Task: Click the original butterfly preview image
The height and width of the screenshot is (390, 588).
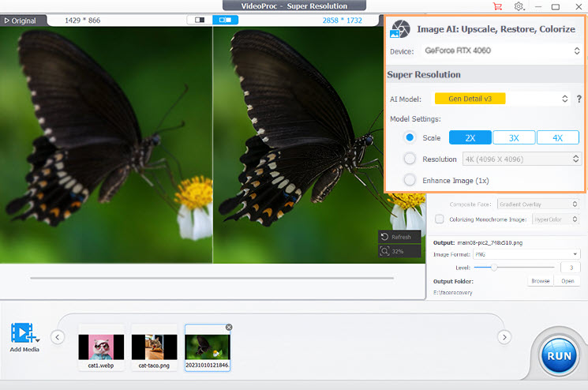Action: pyautogui.click(x=106, y=144)
